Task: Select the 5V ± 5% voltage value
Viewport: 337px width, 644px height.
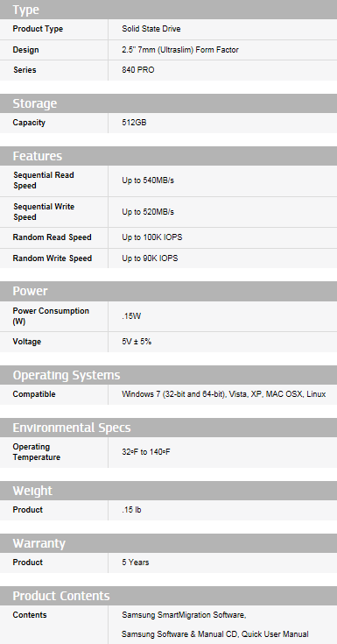Action: pos(137,342)
